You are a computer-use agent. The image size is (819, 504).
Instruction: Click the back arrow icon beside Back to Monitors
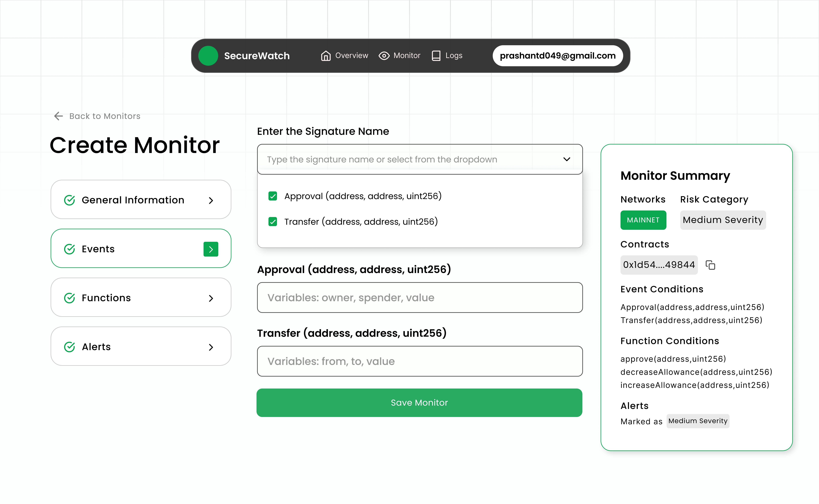click(x=58, y=116)
